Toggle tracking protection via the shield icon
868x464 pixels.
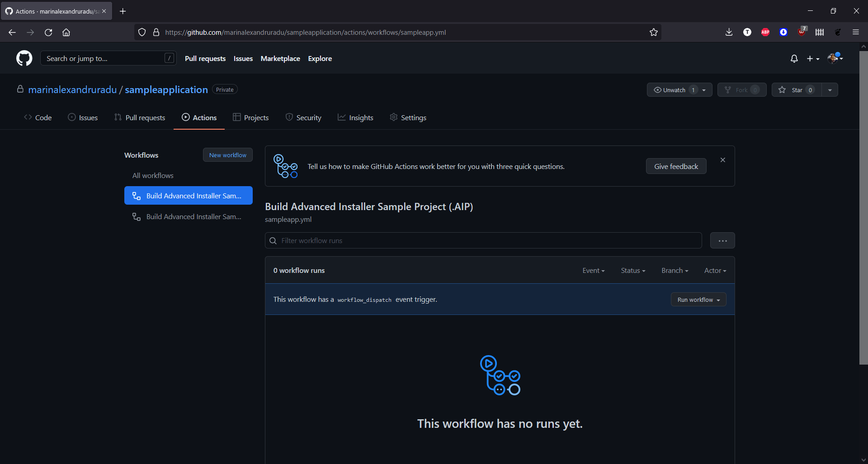142,32
